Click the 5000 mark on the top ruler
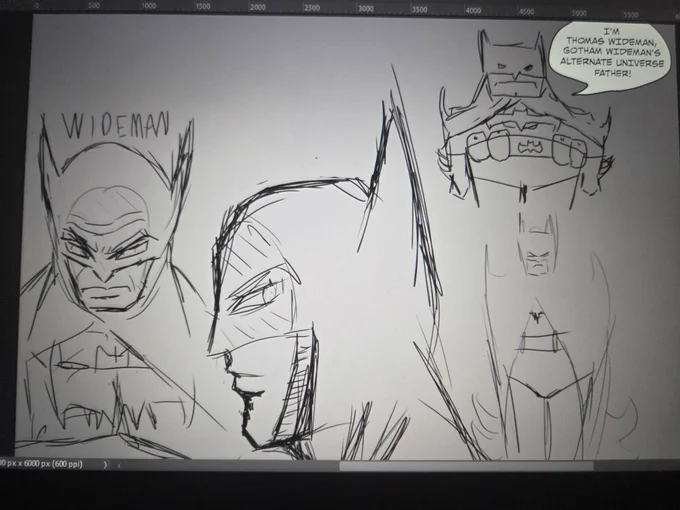 (x=579, y=13)
